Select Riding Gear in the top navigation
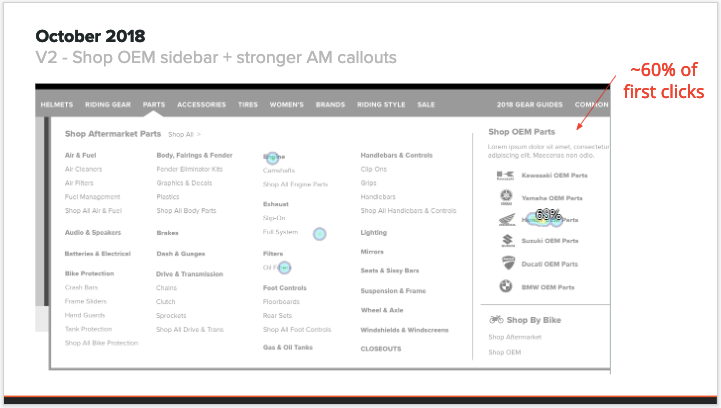721x408 pixels. (x=108, y=104)
